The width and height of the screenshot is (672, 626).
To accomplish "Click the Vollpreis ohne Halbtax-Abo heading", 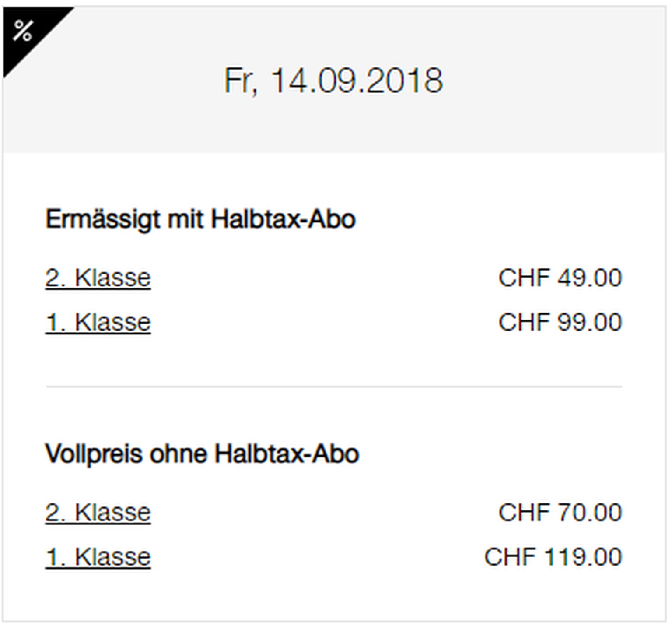I will pyautogui.click(x=202, y=454).
